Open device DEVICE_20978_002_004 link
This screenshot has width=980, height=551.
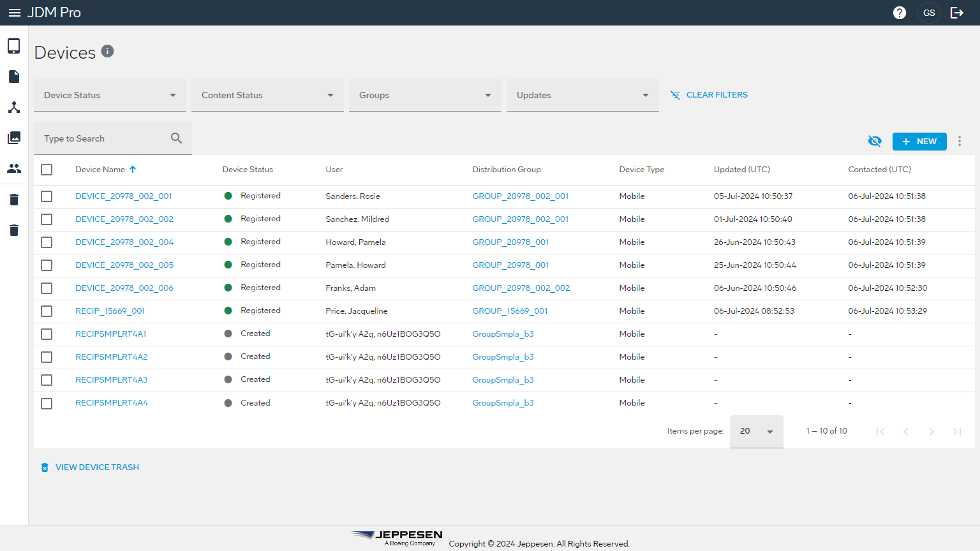pyautogui.click(x=124, y=242)
